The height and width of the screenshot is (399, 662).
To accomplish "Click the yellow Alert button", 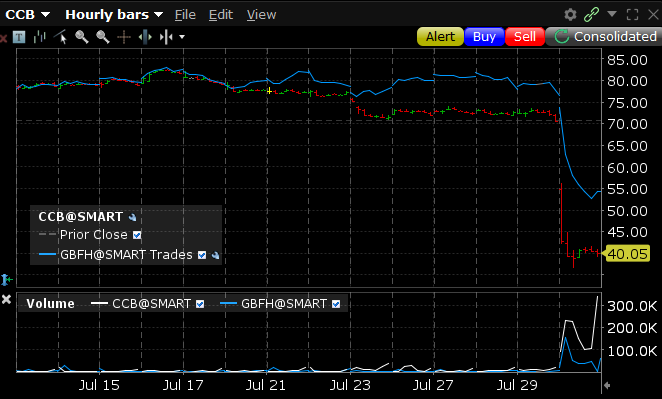I will (x=440, y=37).
